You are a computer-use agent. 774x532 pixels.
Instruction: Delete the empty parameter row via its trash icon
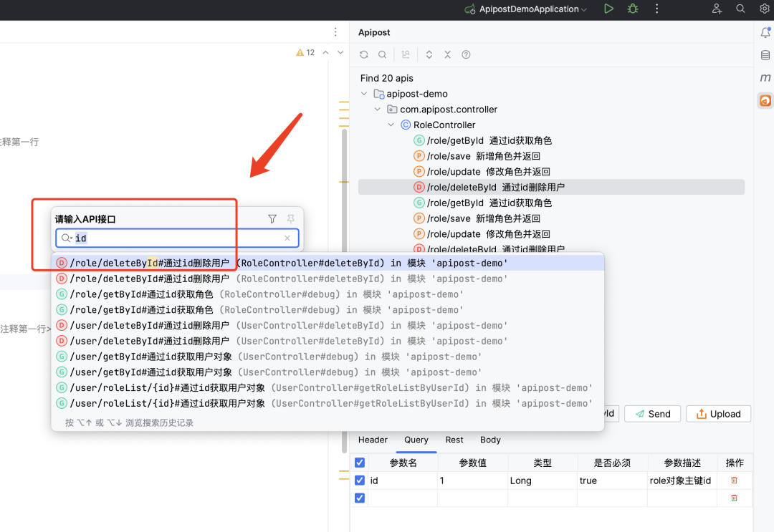(734, 498)
